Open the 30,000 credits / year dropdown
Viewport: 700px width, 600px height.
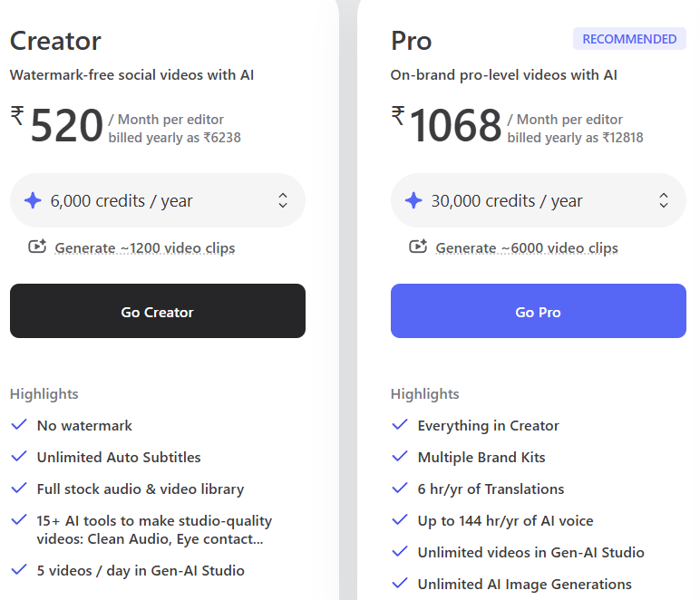pyautogui.click(x=539, y=200)
